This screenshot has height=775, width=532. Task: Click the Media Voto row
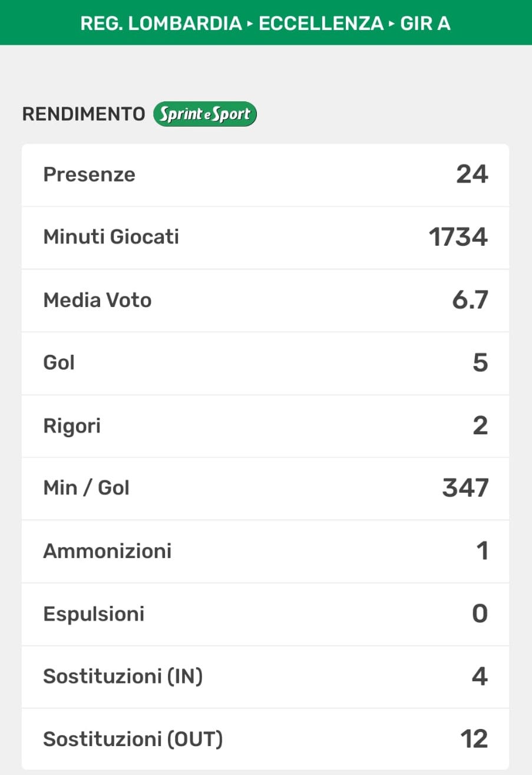pos(266,301)
